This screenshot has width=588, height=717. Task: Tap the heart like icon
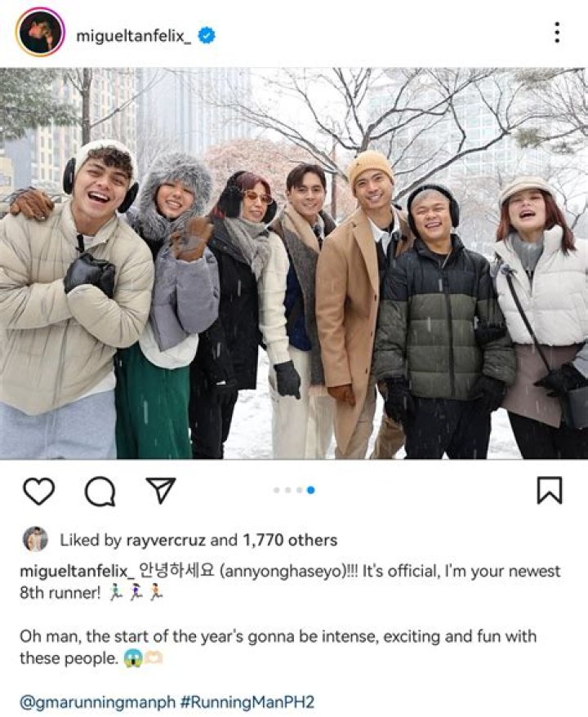pyautogui.click(x=39, y=491)
